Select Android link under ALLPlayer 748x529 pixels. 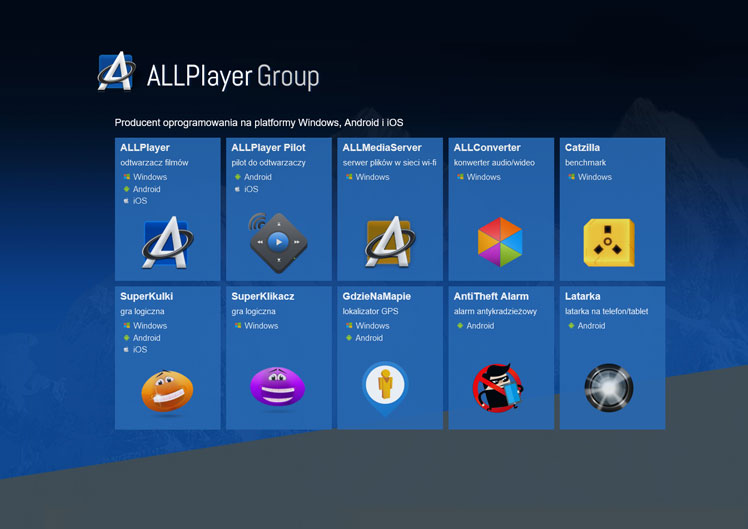click(146, 189)
